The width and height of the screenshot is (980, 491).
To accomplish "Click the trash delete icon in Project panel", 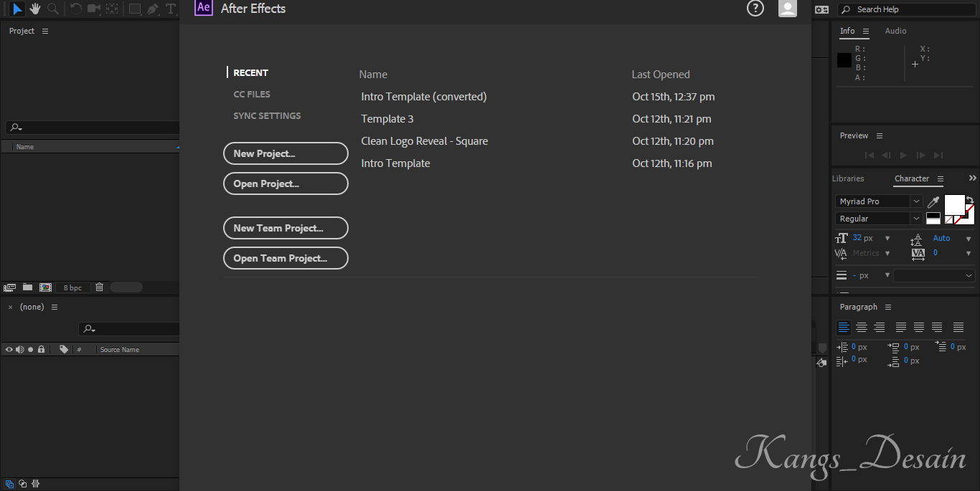I will 100,287.
